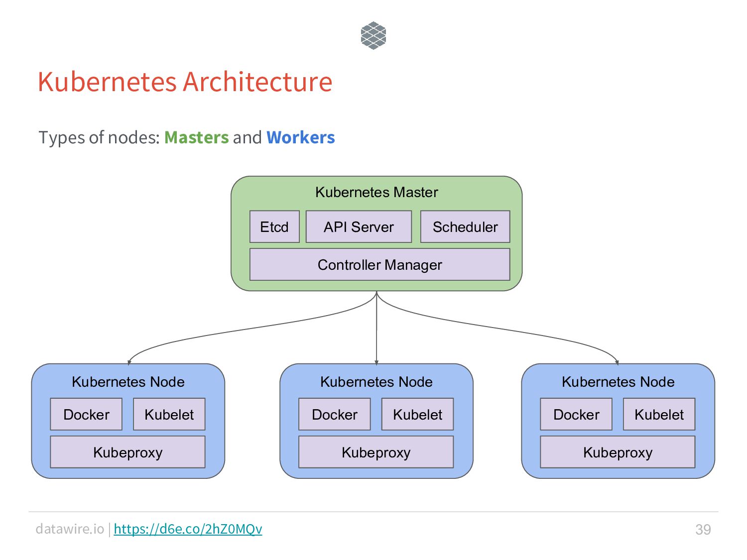This screenshot has width=747, height=560.
Task: Click the Controller Manager box
Action: tap(379, 265)
